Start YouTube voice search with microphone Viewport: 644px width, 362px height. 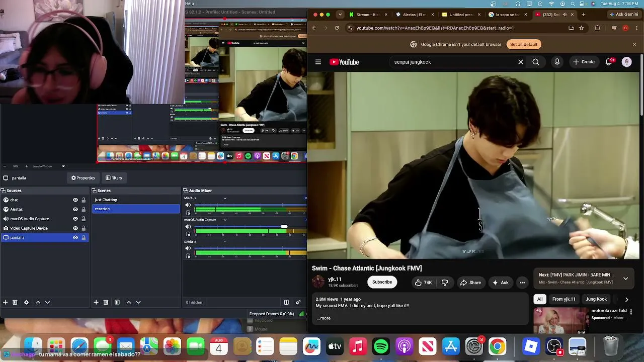tap(557, 62)
